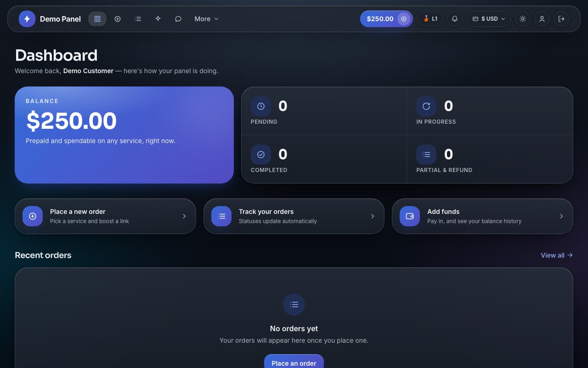Click the chevron on Track your orders card

tap(373, 216)
